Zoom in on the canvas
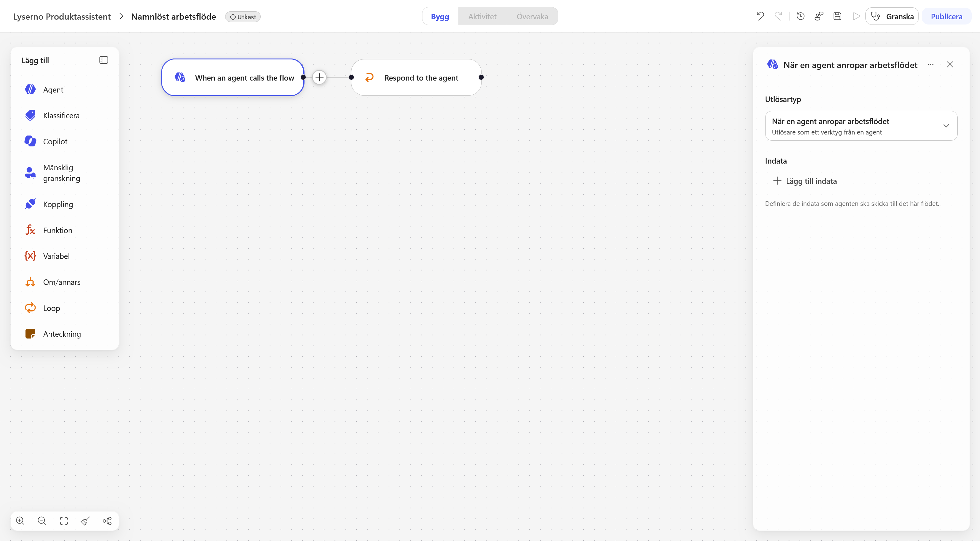The height and width of the screenshot is (541, 980). (20, 521)
